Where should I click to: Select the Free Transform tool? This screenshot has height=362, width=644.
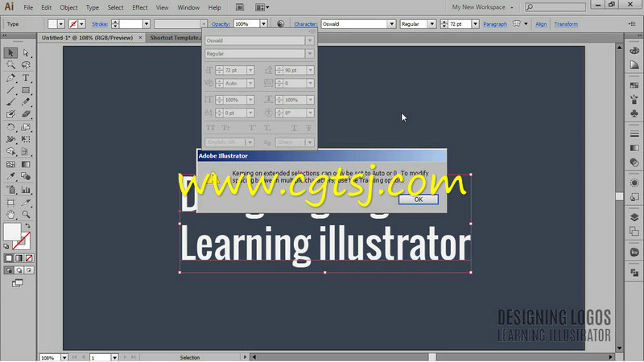[26, 139]
